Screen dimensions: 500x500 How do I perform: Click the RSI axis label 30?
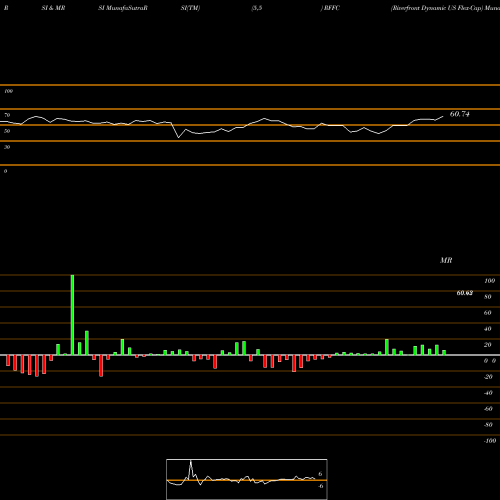click(x=7, y=147)
